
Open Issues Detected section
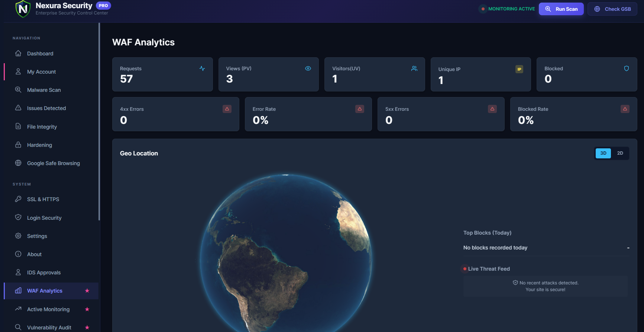pyautogui.click(x=51, y=108)
